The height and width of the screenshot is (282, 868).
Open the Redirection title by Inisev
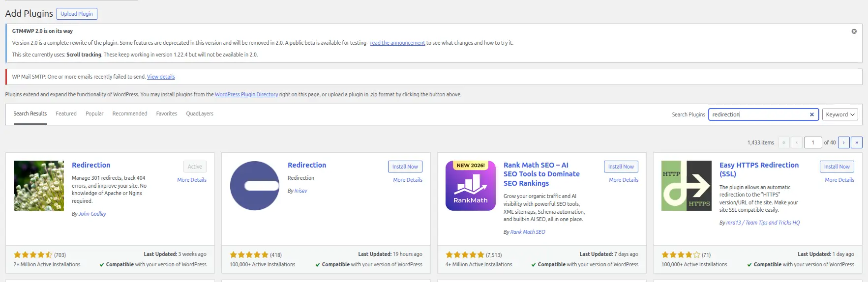pos(307,165)
